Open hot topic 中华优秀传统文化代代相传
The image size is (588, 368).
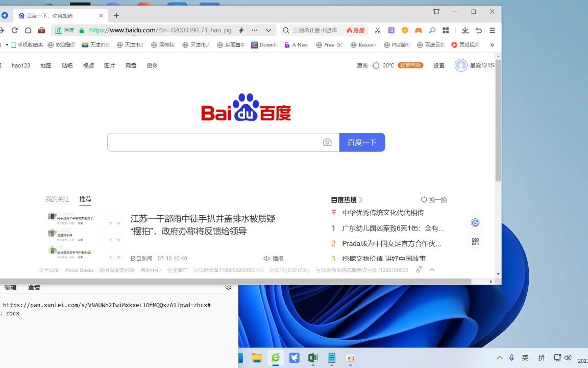[383, 213]
